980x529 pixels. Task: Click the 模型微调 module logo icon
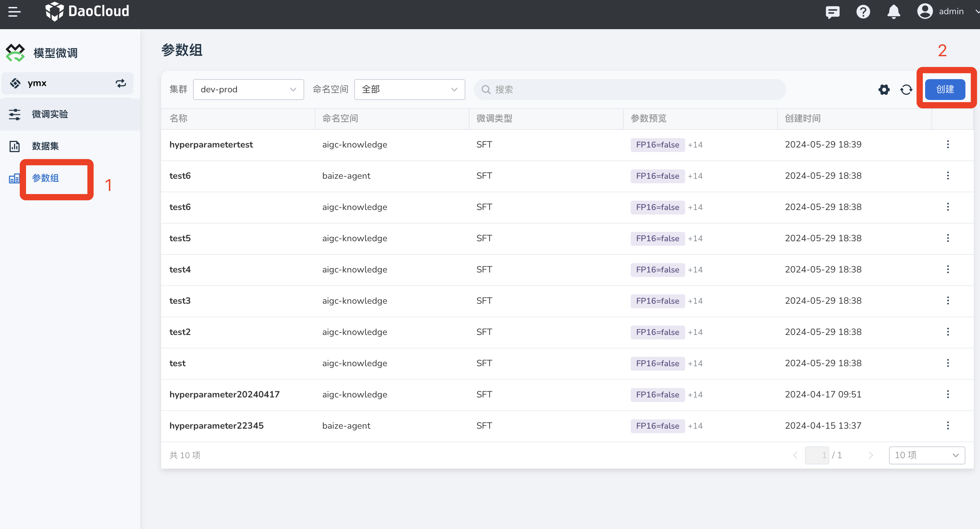click(x=15, y=53)
